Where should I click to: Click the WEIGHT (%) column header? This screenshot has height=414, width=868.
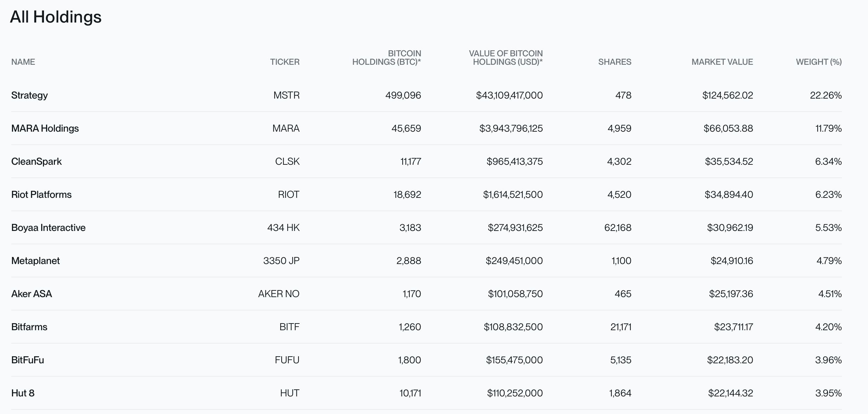pos(819,62)
